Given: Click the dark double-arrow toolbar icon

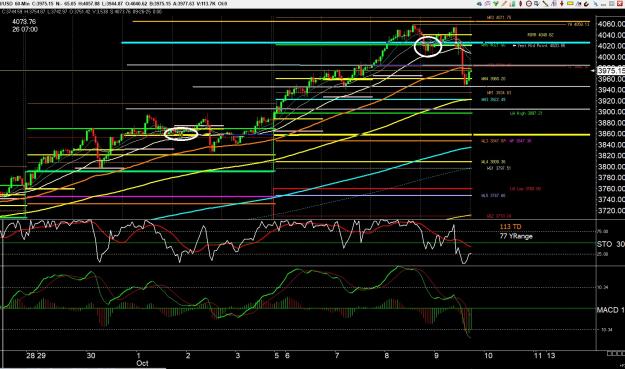Looking at the screenshot, I should [578, 4].
